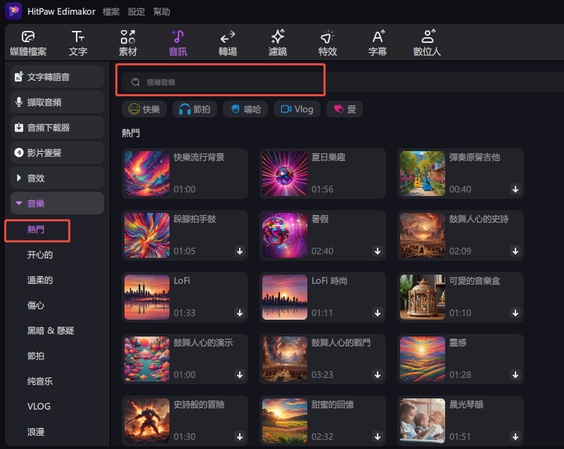Download the 暑假 track
564x449 pixels.
click(378, 251)
